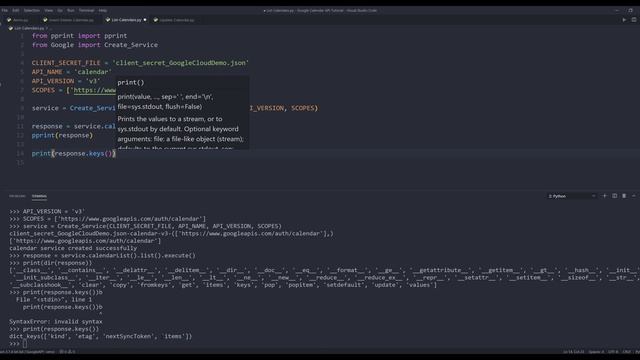
Task: Click 'print(response.keys())' on line 14
Action: pos(73,153)
